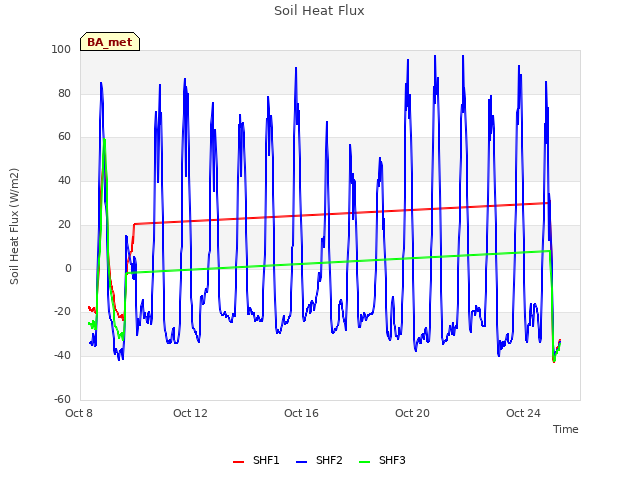Click the green SHF3 legend color marker
Screen dimensions: 640x480
pyautogui.click(x=364, y=462)
